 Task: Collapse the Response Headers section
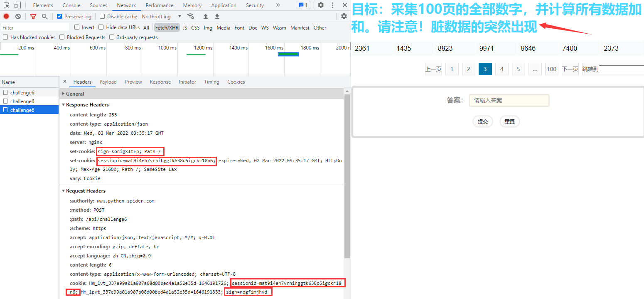point(87,105)
